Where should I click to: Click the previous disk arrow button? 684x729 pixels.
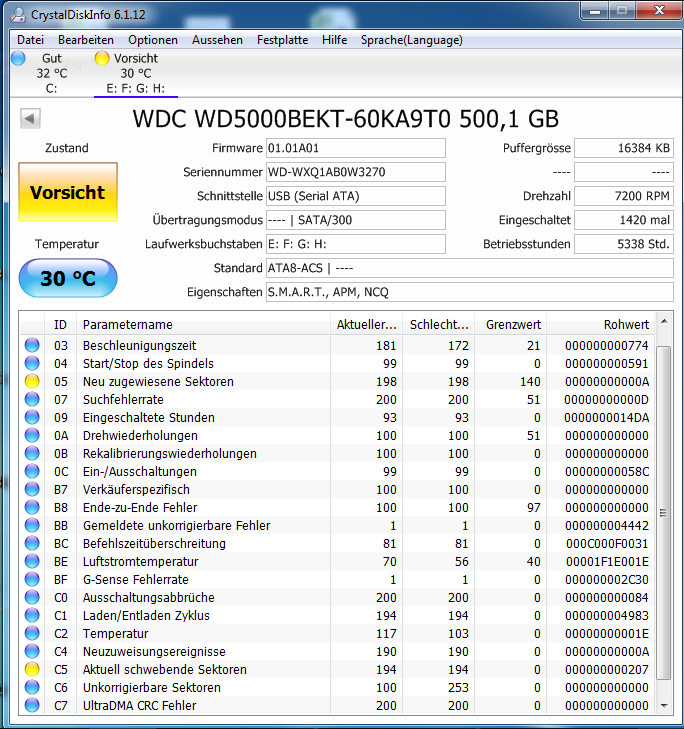[30, 119]
